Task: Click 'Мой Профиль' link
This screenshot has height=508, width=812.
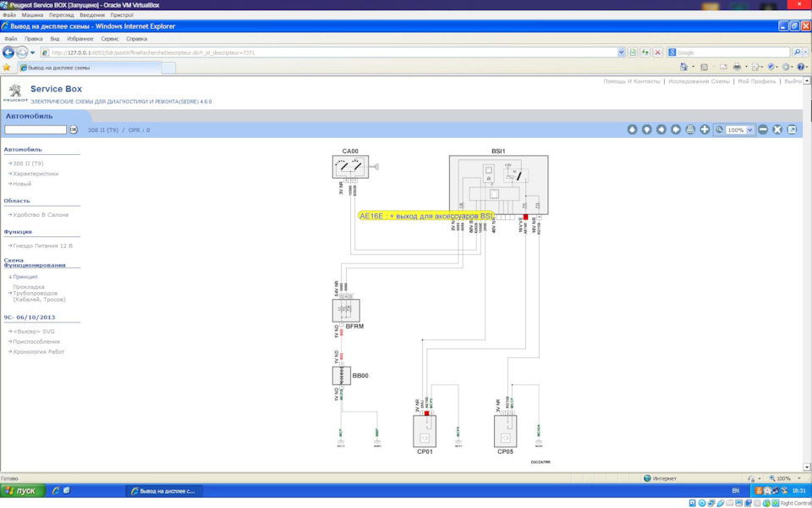Action: tap(756, 81)
